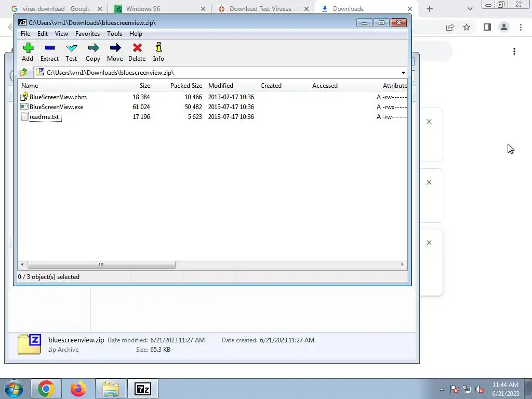
Task: Click the 5 623 packed size value
Action: coord(195,117)
